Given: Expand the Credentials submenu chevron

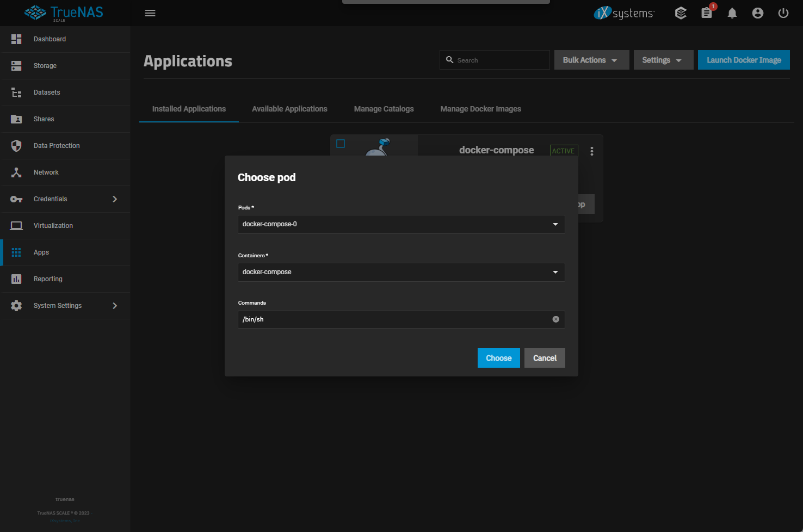Looking at the screenshot, I should (x=115, y=199).
